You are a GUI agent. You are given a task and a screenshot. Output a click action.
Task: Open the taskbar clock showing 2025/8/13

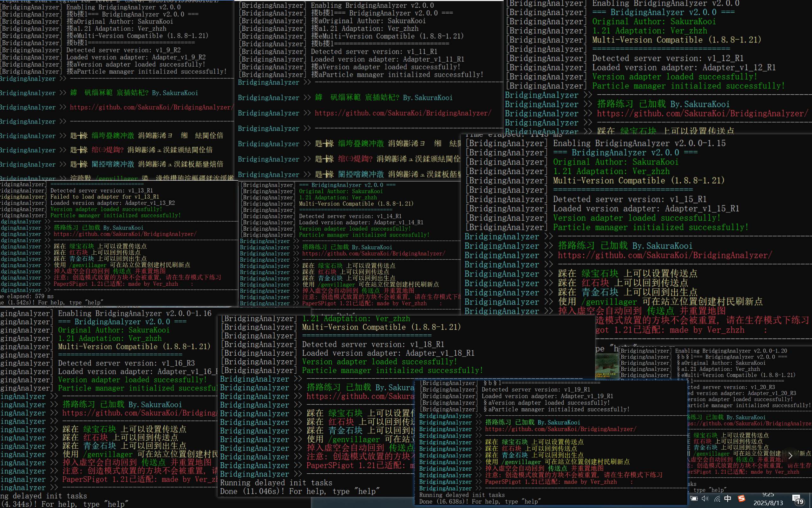pos(768,499)
